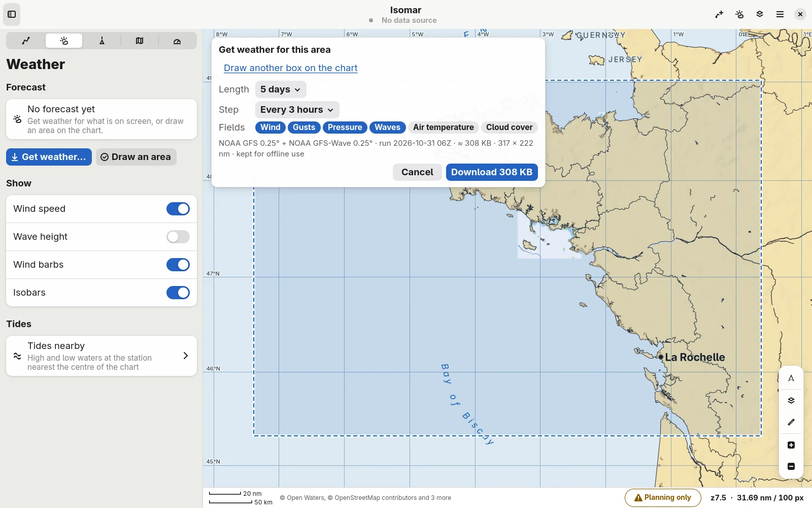Expand the Tides nearby row
Image resolution: width=812 pixels, height=508 pixels.
click(101, 356)
